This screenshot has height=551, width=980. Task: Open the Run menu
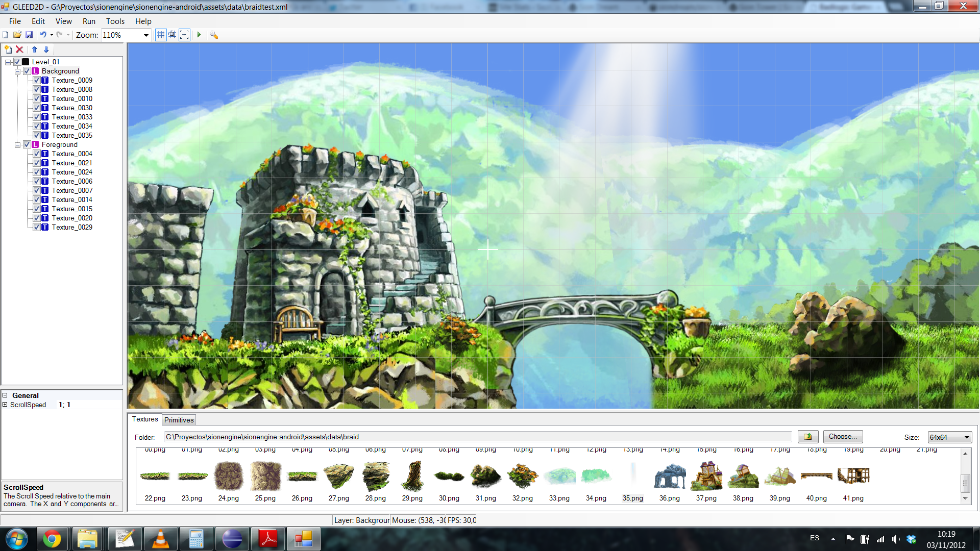click(x=89, y=21)
